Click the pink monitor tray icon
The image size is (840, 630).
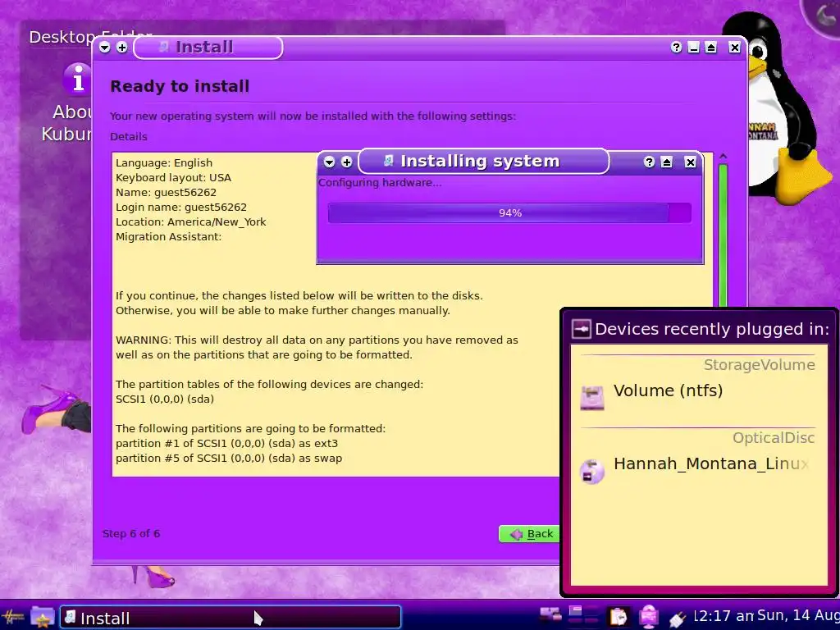(x=649, y=617)
